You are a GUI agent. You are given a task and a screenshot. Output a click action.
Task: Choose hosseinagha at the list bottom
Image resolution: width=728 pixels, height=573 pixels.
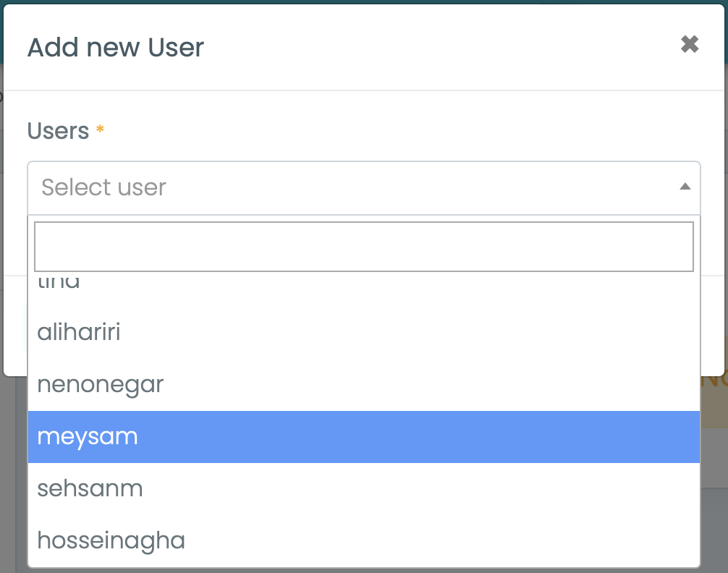[111, 540]
